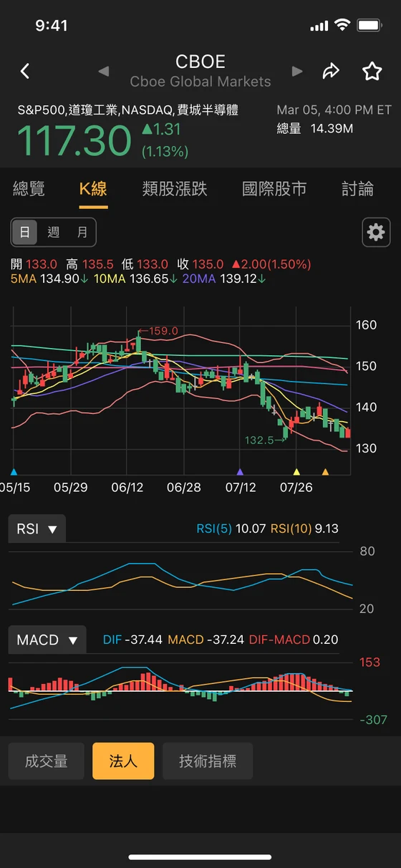Tap the 07/12 date axis label

[x=241, y=488]
